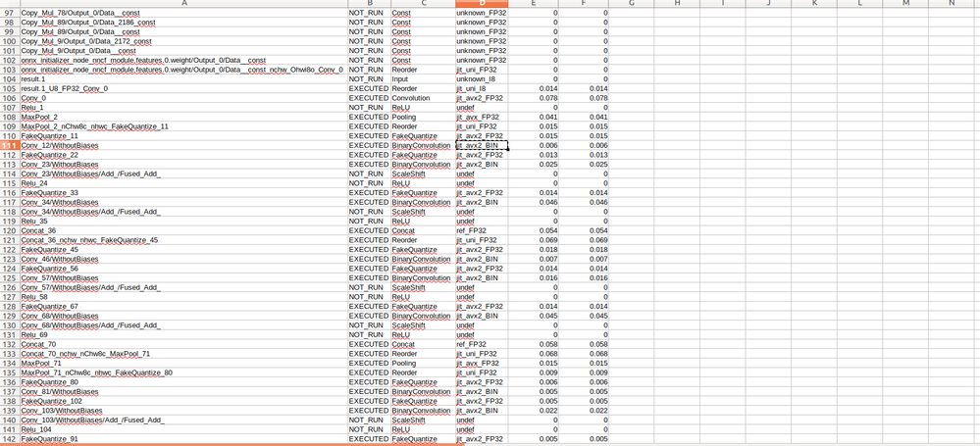Click Pooling cell in row 134
The width and height of the screenshot is (980, 446).
tap(423, 363)
